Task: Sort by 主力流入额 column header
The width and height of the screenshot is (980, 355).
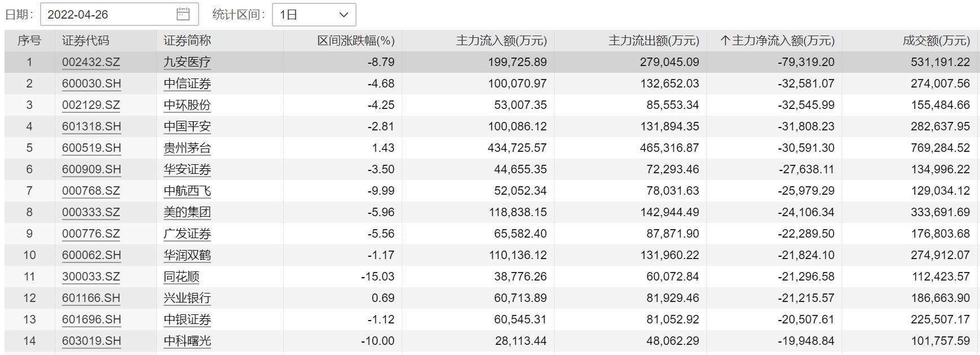Action: click(x=501, y=41)
